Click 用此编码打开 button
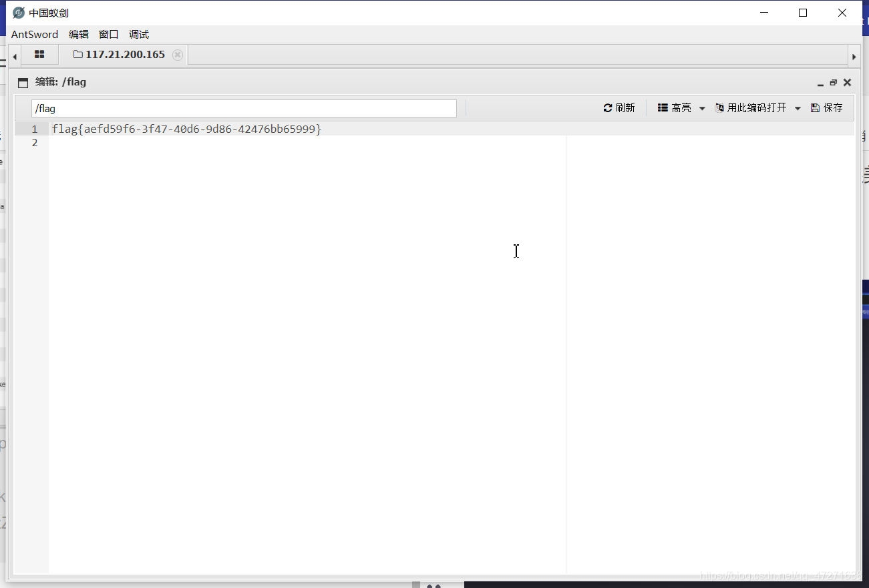This screenshot has height=588, width=869. click(x=751, y=107)
